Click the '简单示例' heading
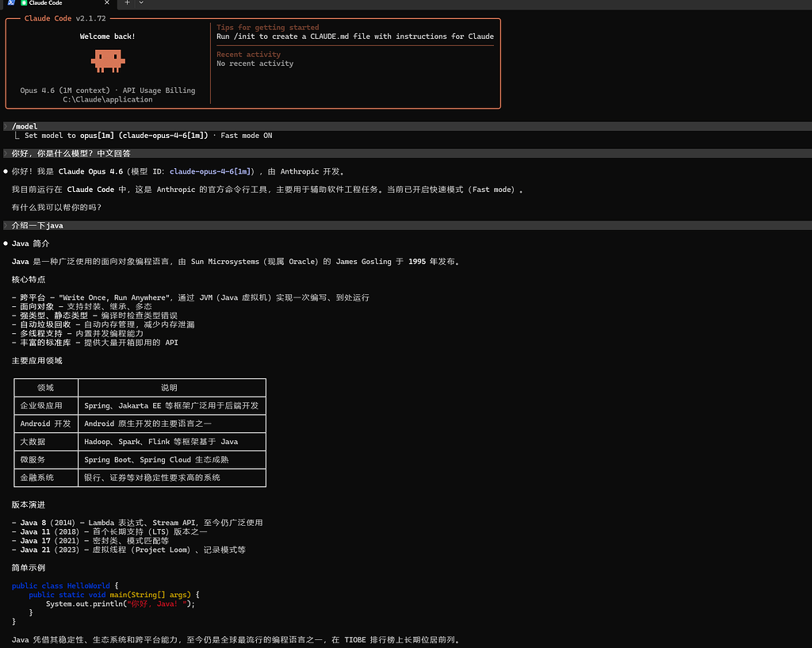The height and width of the screenshot is (648, 812). [x=29, y=568]
